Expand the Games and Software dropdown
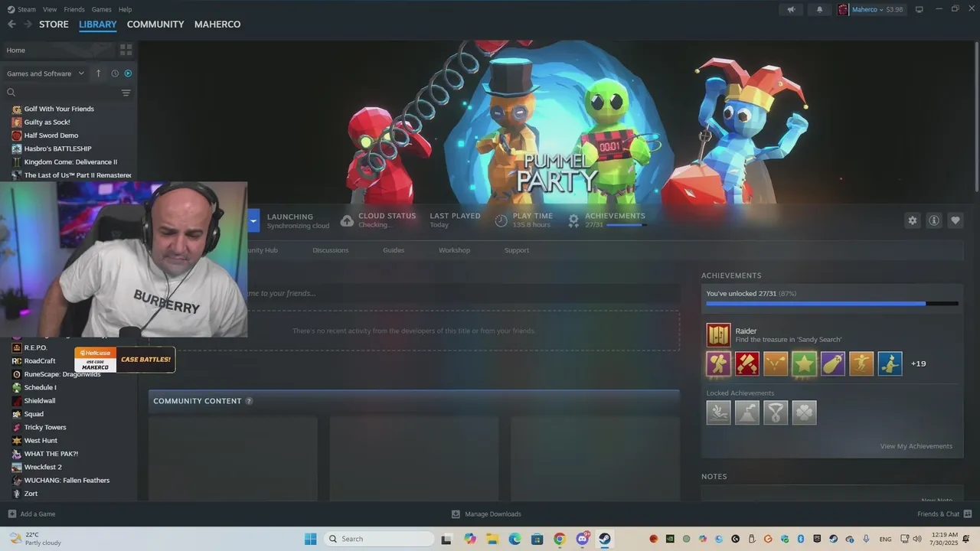 46,73
